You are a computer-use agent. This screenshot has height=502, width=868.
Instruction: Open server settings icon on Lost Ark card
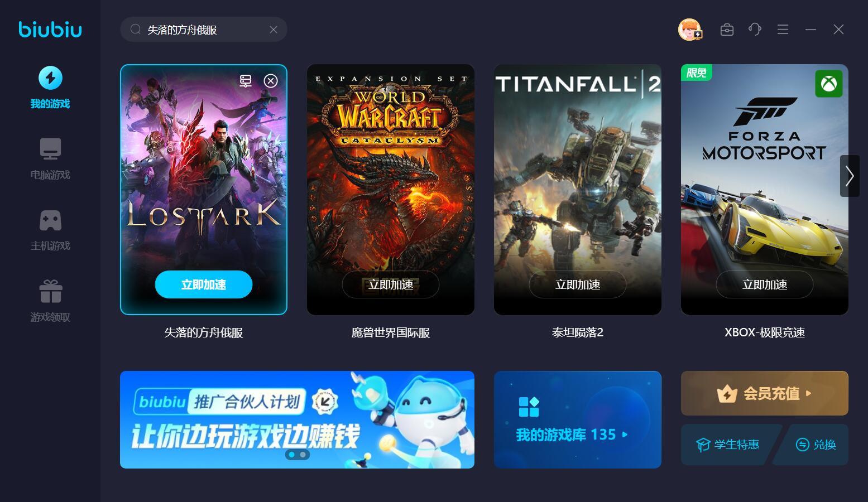pyautogui.click(x=246, y=81)
